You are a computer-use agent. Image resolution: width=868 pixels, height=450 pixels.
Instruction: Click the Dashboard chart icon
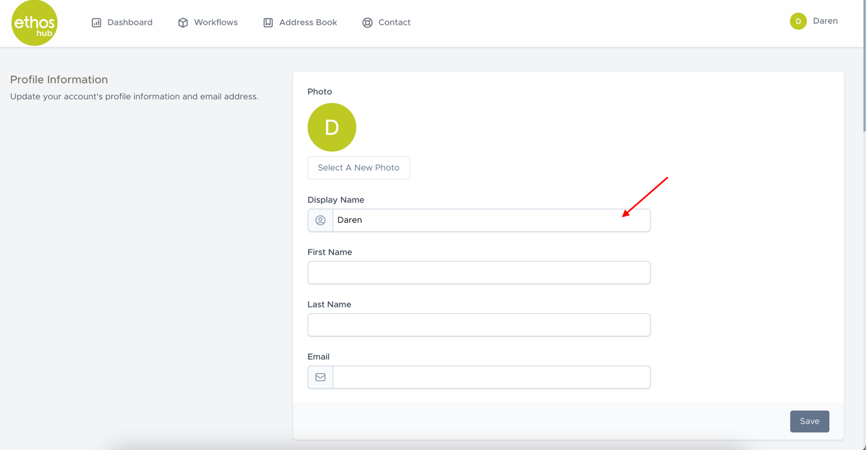[96, 22]
